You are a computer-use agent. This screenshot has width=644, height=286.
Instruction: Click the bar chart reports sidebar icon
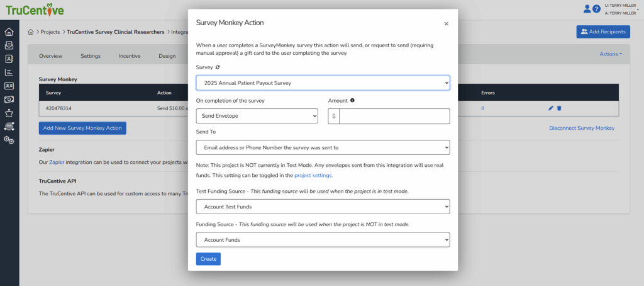9,72
